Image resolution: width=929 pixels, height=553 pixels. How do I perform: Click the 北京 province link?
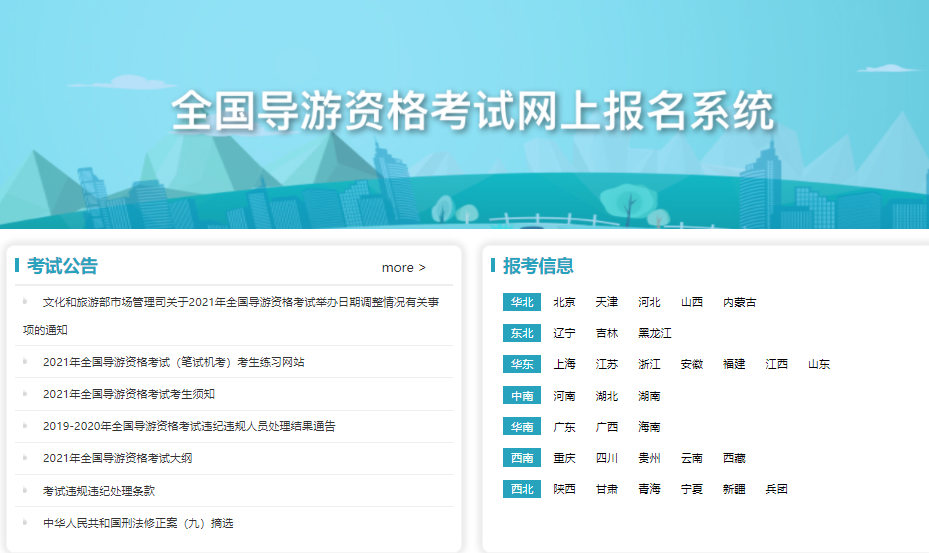point(564,302)
